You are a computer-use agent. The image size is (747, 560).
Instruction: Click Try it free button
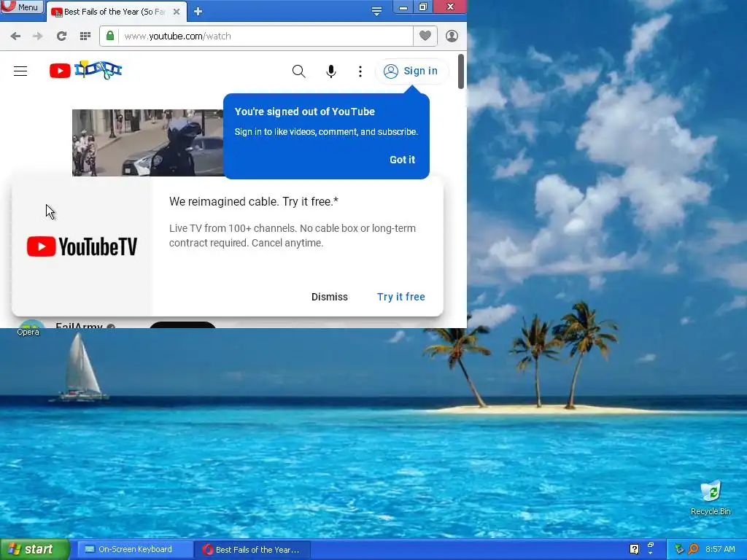pos(401,297)
